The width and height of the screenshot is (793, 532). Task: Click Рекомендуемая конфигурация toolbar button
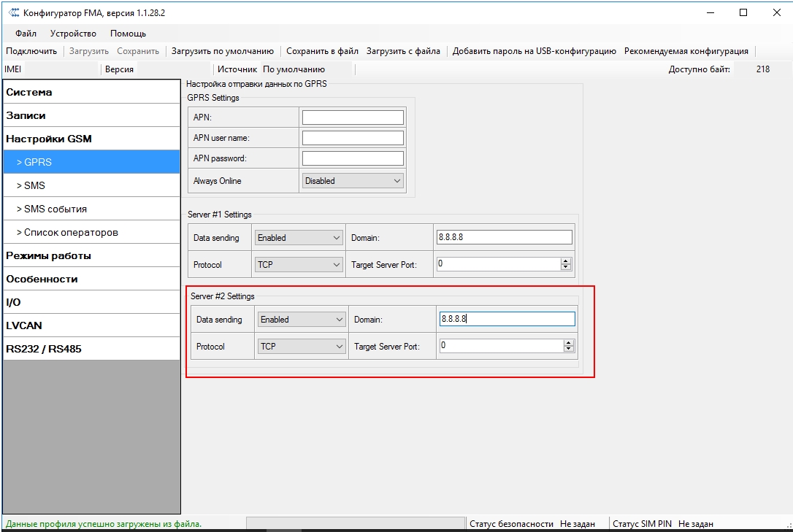(x=686, y=51)
